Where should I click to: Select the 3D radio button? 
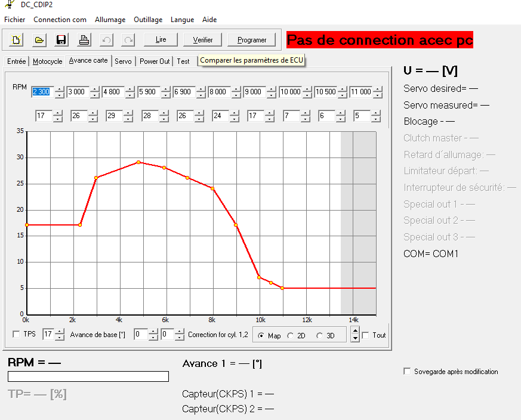[x=320, y=336]
